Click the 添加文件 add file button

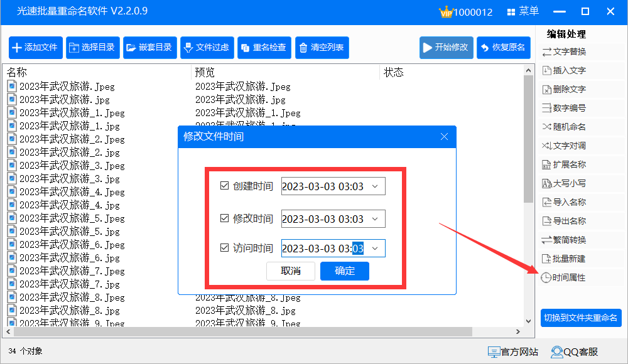pos(36,48)
